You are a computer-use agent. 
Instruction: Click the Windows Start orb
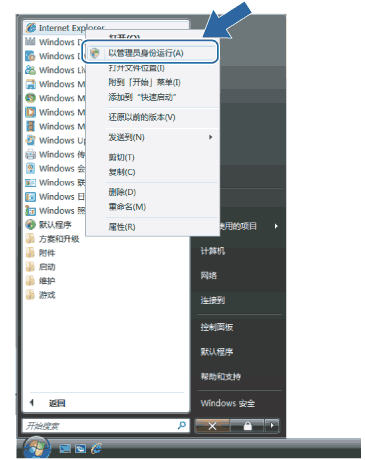pos(37,448)
